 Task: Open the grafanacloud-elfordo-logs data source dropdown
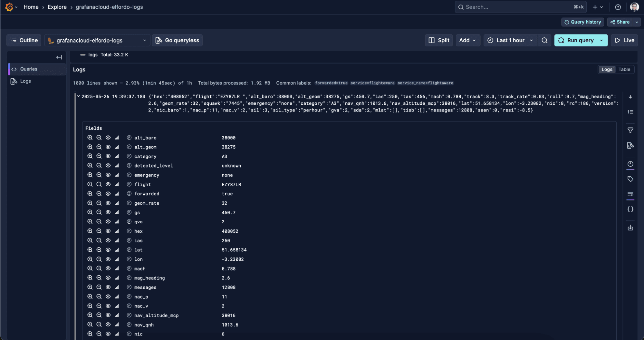tap(97, 40)
